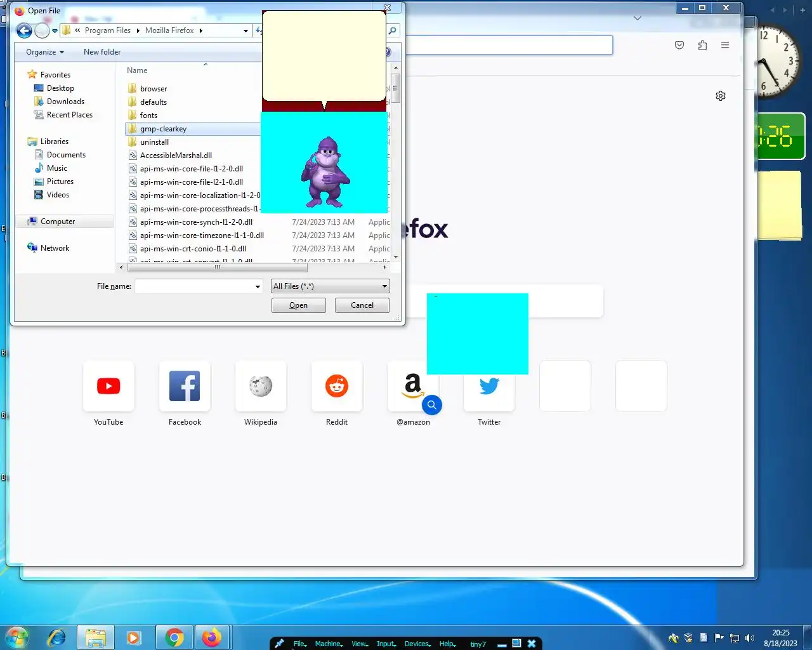Open Music library
812x650 pixels.
pyautogui.click(x=57, y=168)
